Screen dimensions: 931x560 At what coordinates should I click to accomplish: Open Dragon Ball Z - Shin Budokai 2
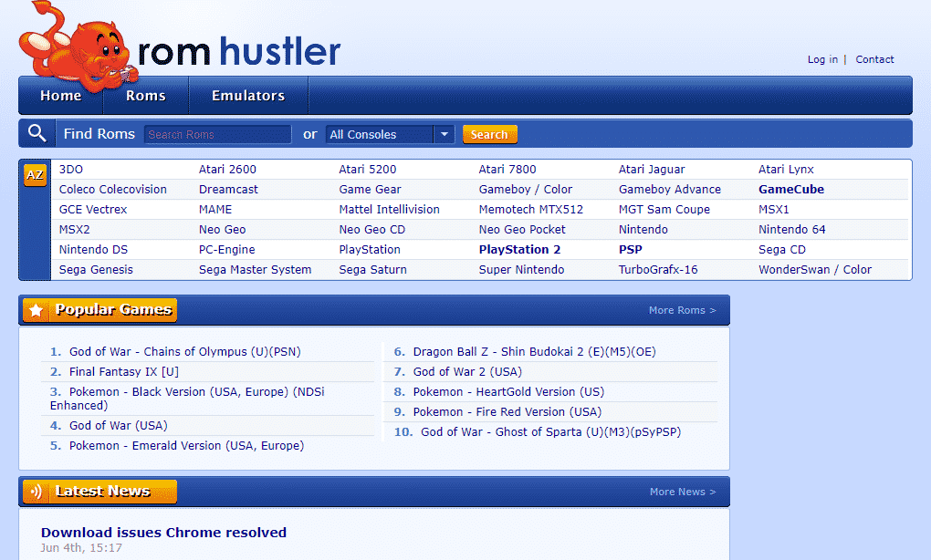(534, 352)
